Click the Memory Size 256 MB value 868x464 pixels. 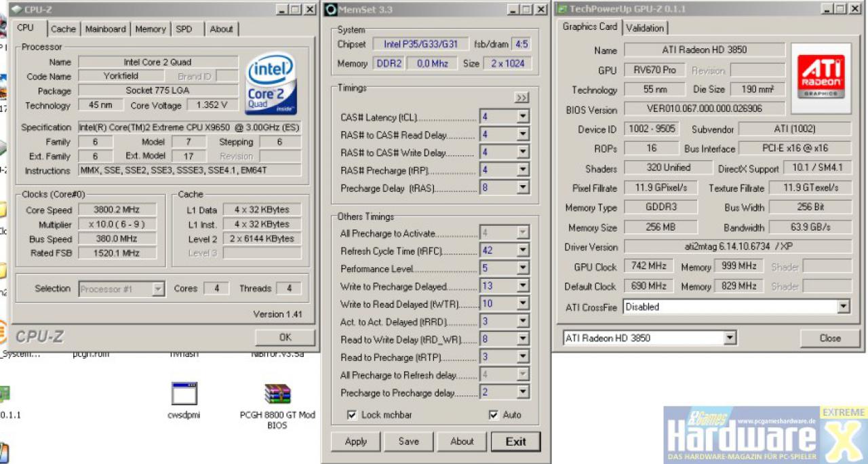pyautogui.click(x=660, y=227)
